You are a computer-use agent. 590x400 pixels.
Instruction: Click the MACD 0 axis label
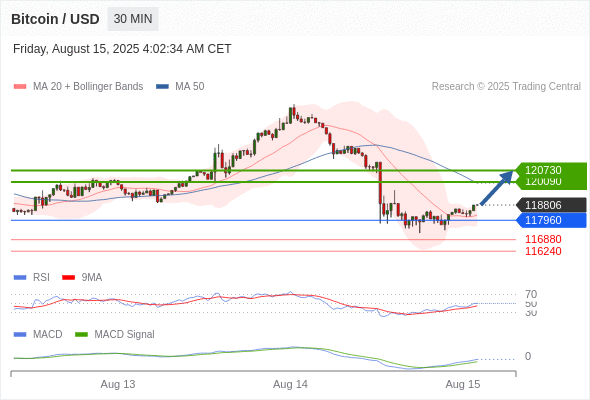coord(528,356)
